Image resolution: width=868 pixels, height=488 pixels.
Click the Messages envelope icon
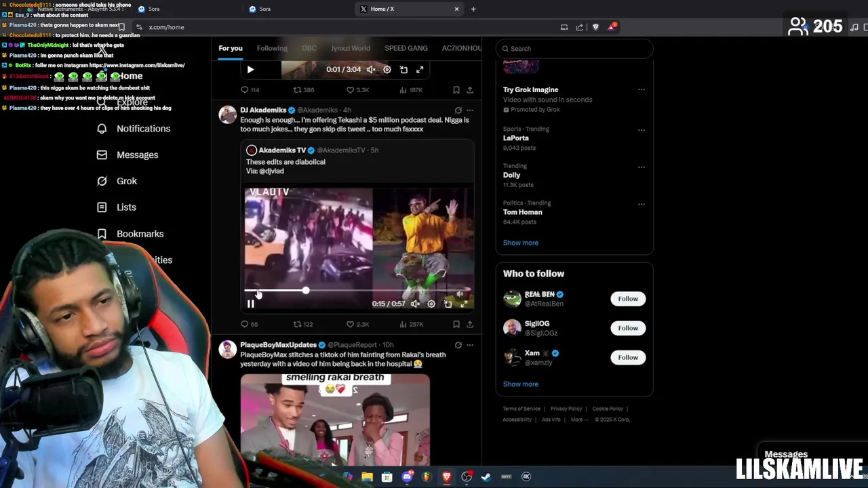[102, 155]
